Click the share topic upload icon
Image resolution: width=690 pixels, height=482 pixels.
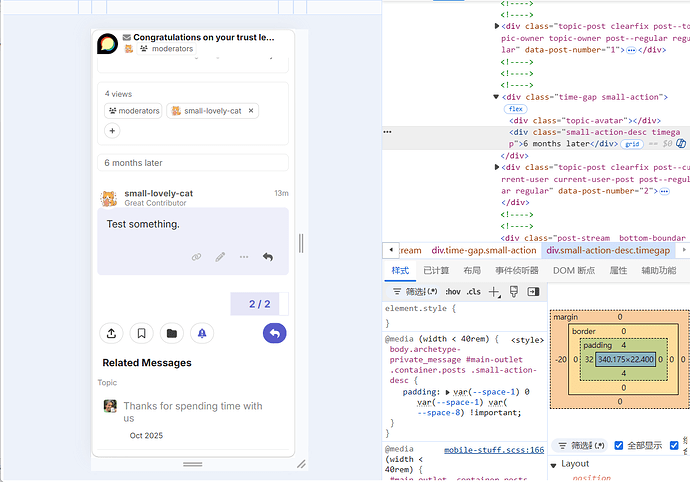(x=111, y=333)
